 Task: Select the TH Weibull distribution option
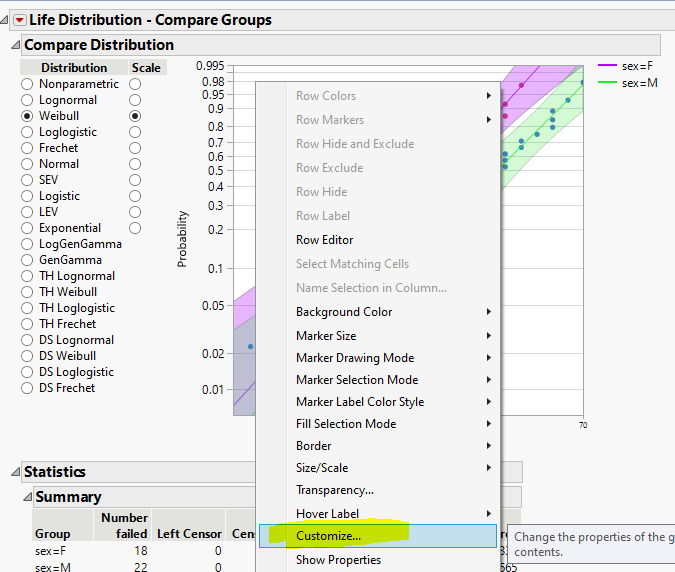28,292
